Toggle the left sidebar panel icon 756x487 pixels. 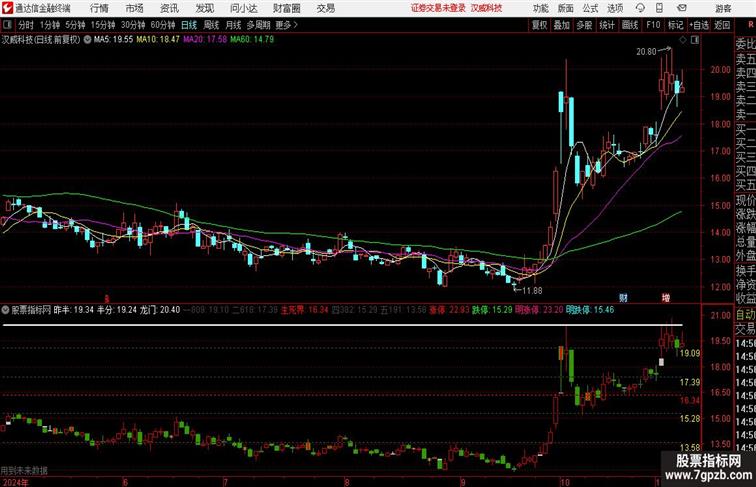[7, 25]
